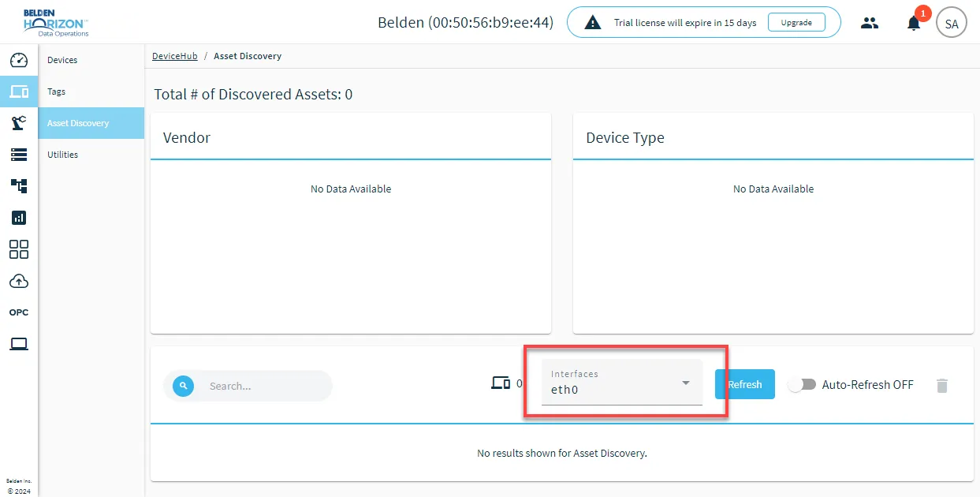Open the robot arm icon in sidebar
980x497 pixels.
(x=19, y=123)
